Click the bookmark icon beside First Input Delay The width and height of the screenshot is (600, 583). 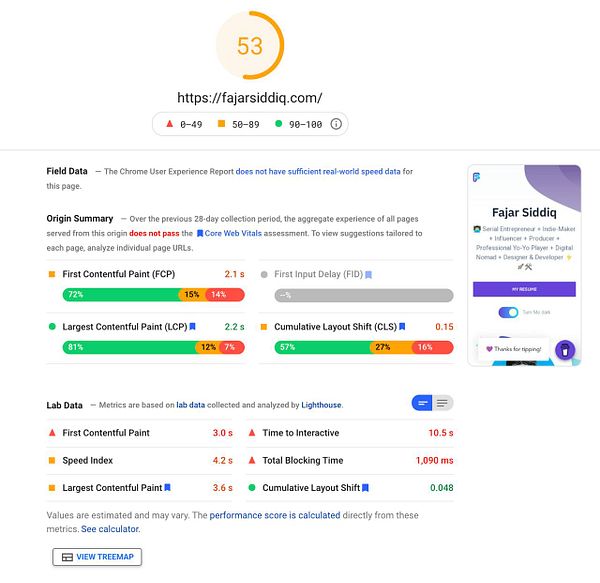368,275
